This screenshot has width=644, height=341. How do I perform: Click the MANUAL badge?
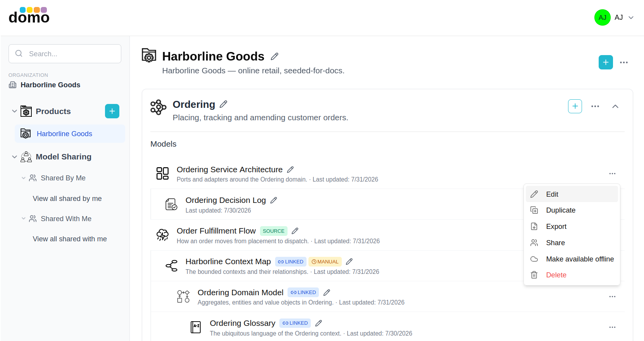[x=325, y=262]
